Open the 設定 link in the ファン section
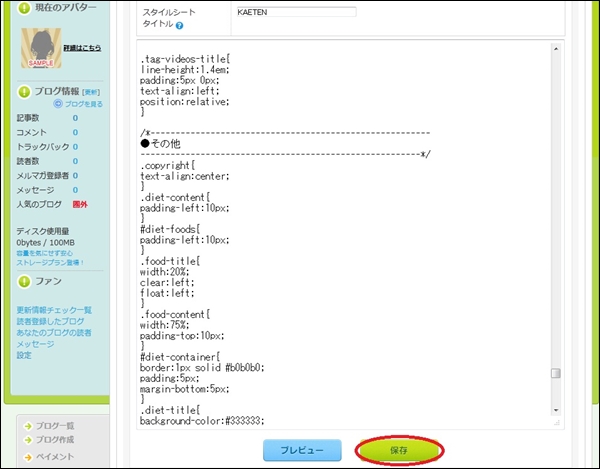 [24, 355]
